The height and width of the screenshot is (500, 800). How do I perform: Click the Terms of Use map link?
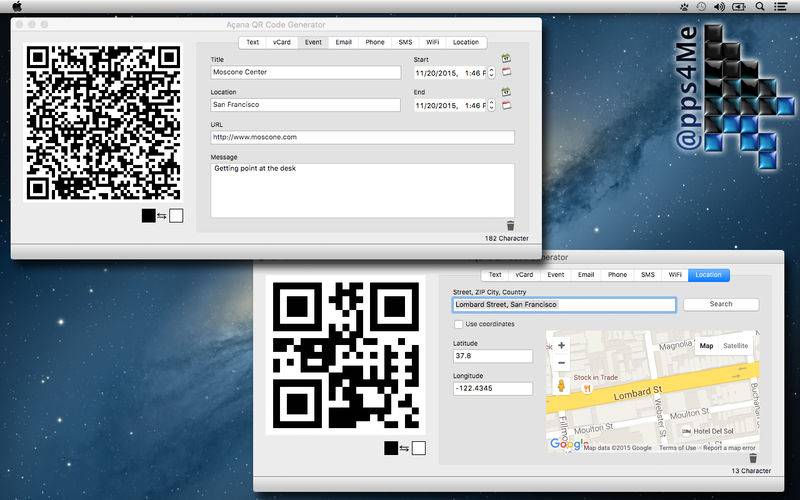pyautogui.click(x=677, y=447)
